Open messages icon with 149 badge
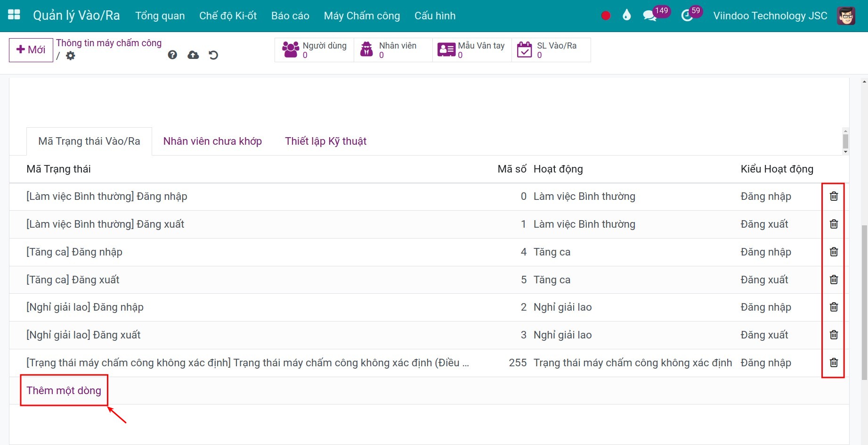The image size is (868, 445). [x=650, y=16]
